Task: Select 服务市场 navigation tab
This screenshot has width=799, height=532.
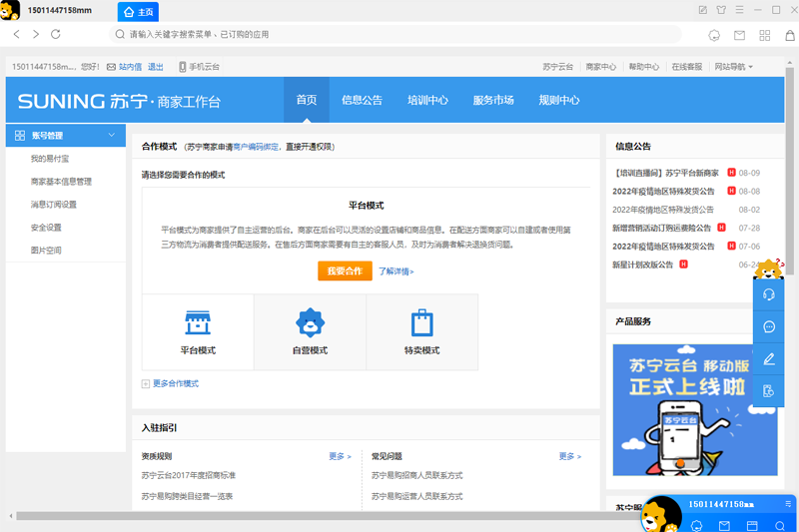Action: pyautogui.click(x=493, y=100)
